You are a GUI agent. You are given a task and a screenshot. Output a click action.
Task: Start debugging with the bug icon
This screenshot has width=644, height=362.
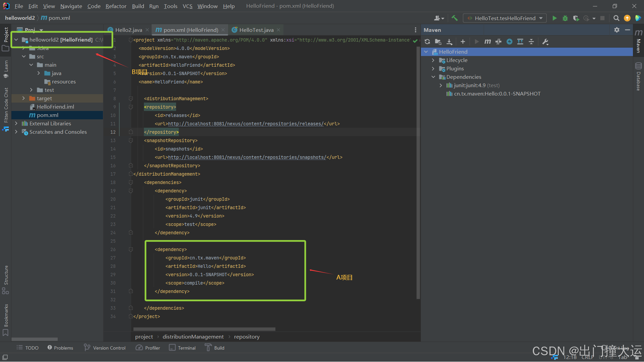click(565, 18)
